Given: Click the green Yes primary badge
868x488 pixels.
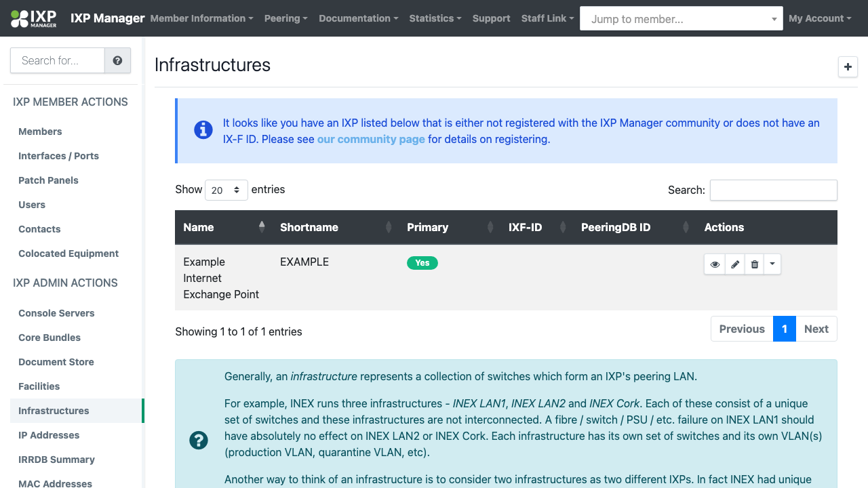Looking at the screenshot, I should [x=422, y=263].
